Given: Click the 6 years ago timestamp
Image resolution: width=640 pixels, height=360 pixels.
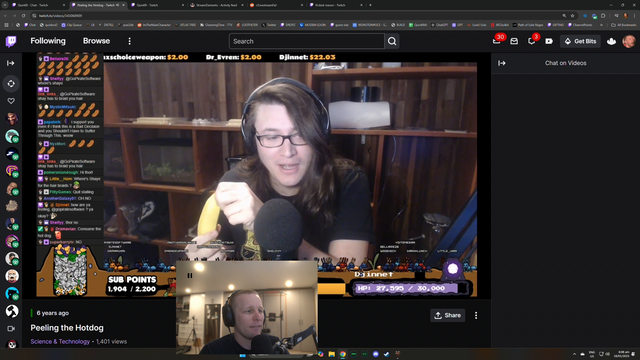Looking at the screenshot, I should 53,313.
